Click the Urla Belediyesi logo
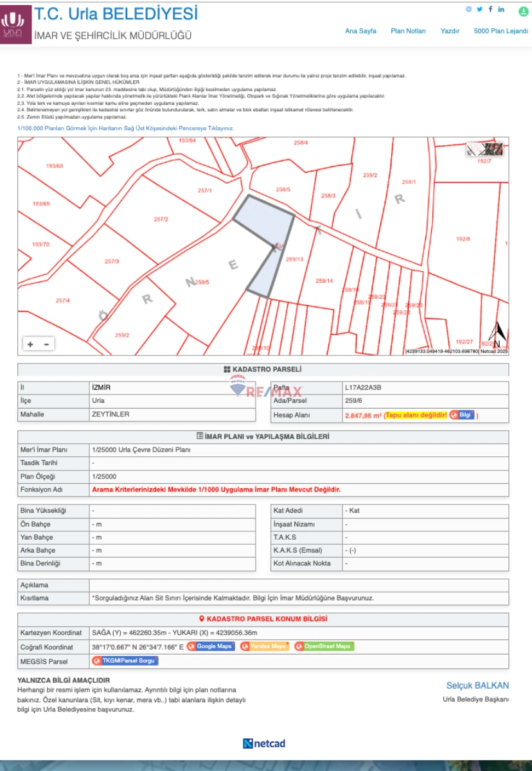 pos(17,25)
